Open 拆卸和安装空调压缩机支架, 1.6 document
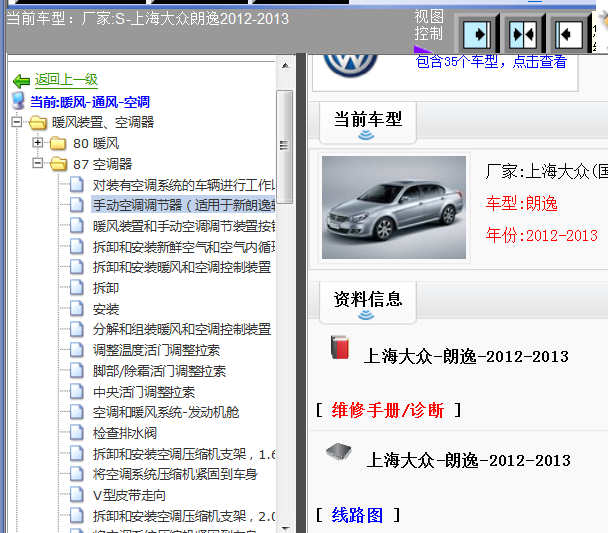608x533 pixels. click(183, 454)
